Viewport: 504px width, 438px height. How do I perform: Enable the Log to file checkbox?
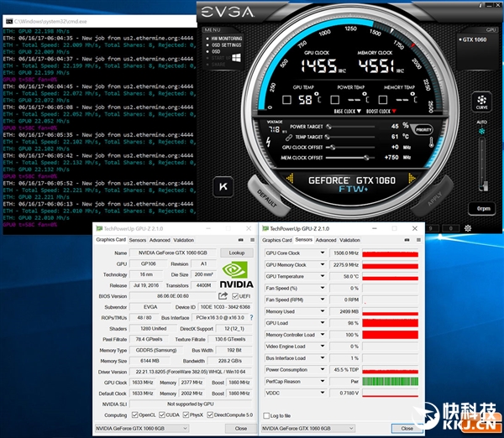click(266, 416)
